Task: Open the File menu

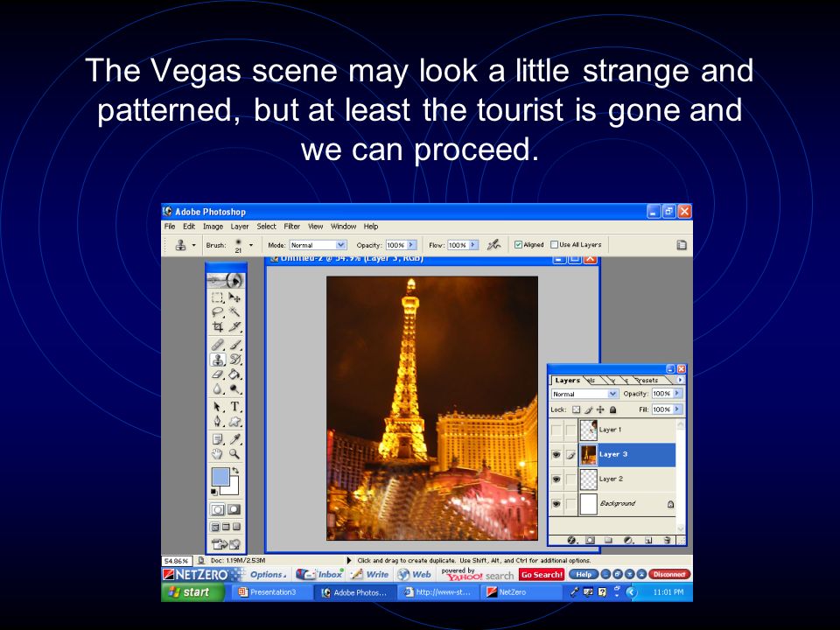Action: 170,227
